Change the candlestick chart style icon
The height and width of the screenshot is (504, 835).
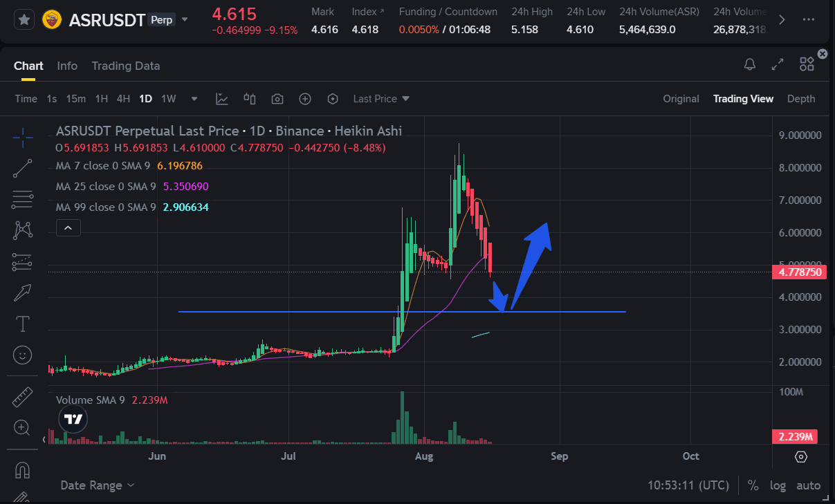tap(250, 99)
